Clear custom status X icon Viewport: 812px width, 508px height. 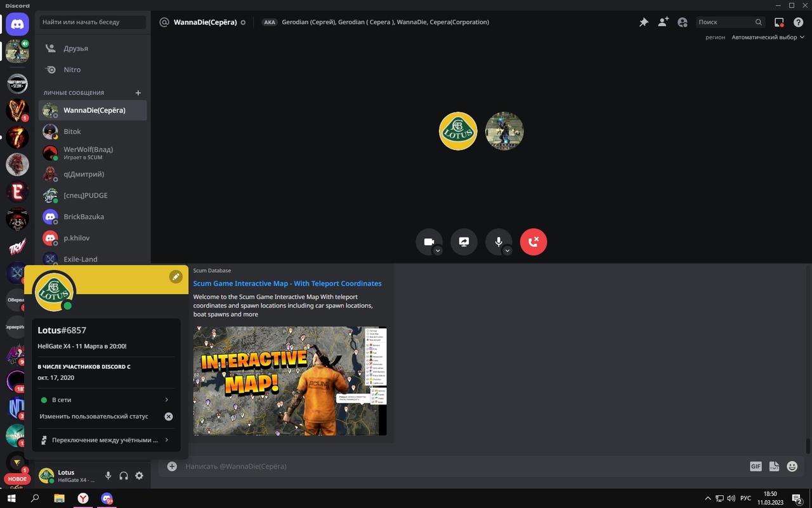[169, 417]
